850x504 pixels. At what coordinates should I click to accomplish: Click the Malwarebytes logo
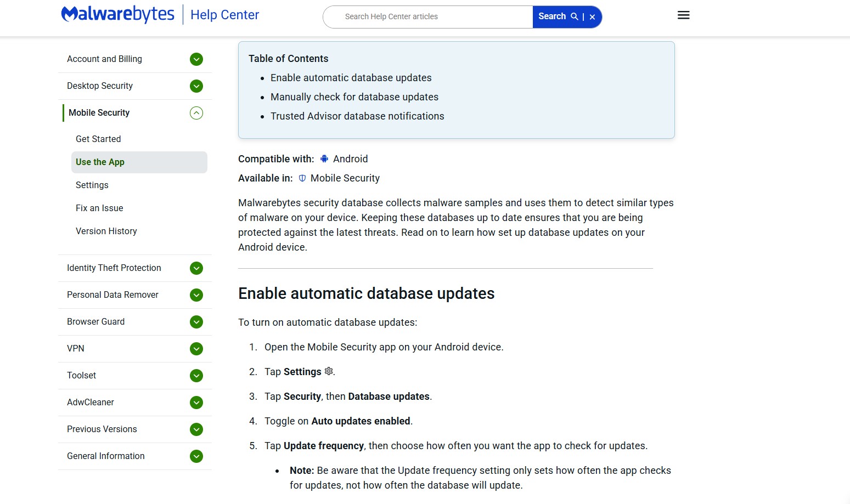117,14
